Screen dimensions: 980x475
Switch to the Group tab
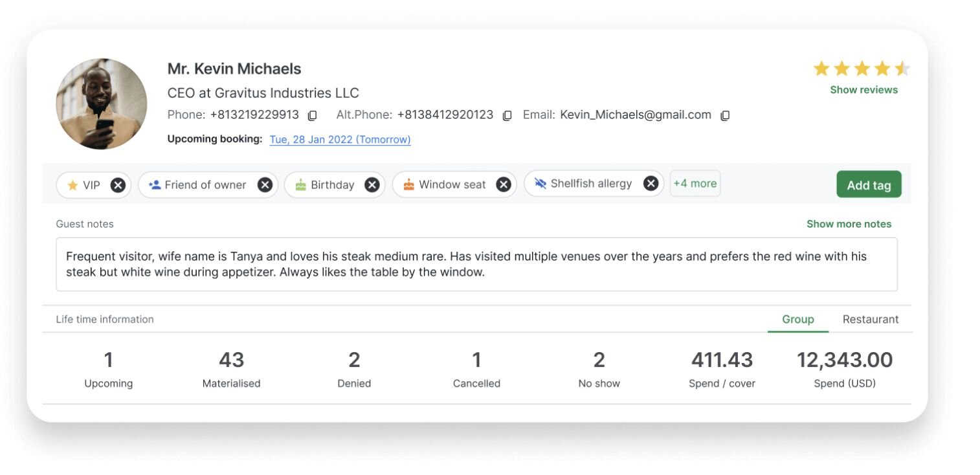797,320
